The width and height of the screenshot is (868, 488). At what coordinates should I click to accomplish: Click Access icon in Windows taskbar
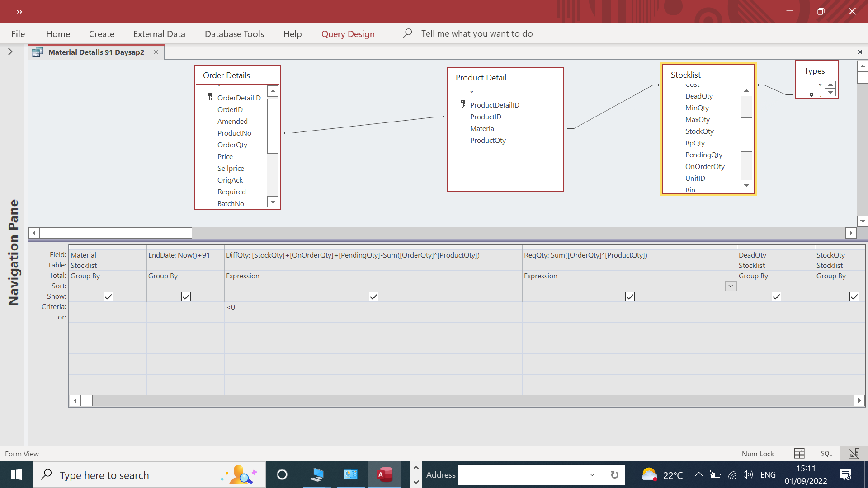click(x=385, y=474)
